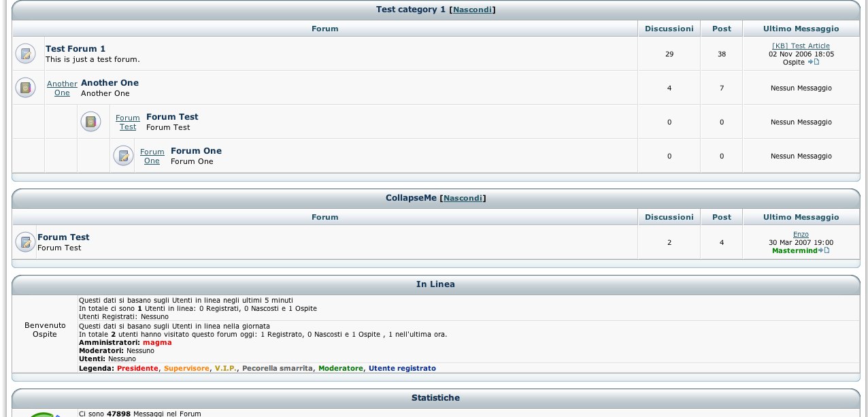
Task: Open Forum Test under CollapseMe category
Action: 63,237
